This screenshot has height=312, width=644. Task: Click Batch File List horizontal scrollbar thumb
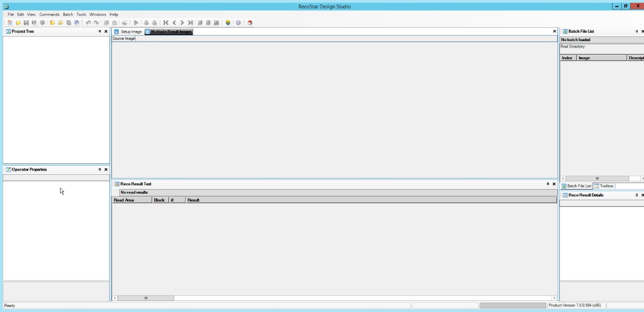point(597,178)
